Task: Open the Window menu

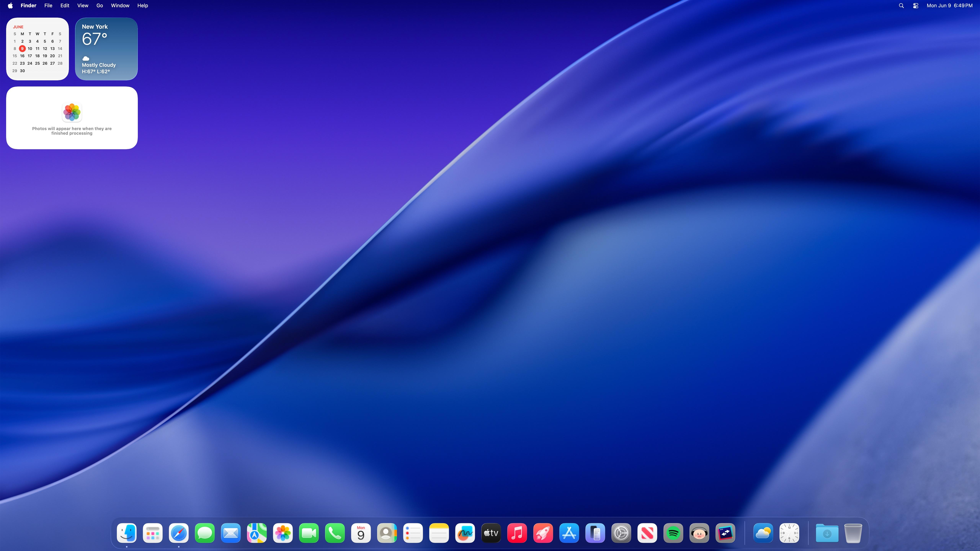Action: coord(120,6)
